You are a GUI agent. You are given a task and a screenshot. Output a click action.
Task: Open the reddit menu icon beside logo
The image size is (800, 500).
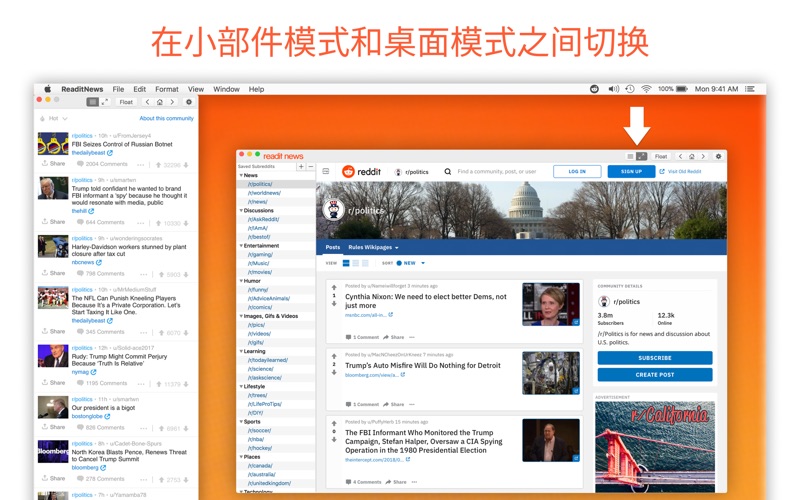coord(326,171)
